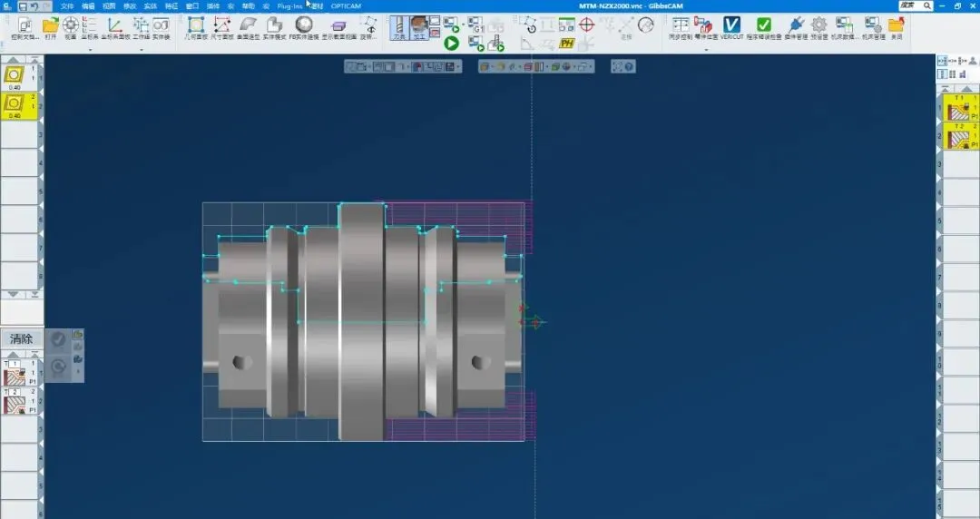
Task: Click the G1 post process icon
Action: (475, 25)
